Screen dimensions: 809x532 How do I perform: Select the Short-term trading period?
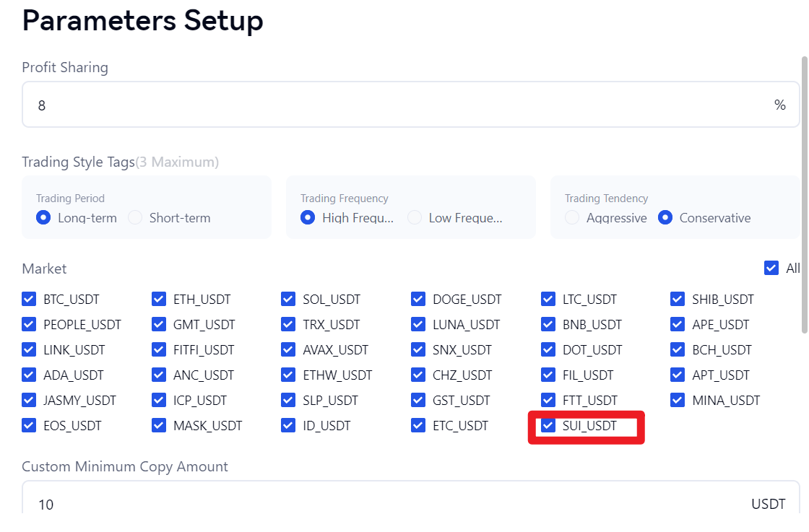click(135, 218)
